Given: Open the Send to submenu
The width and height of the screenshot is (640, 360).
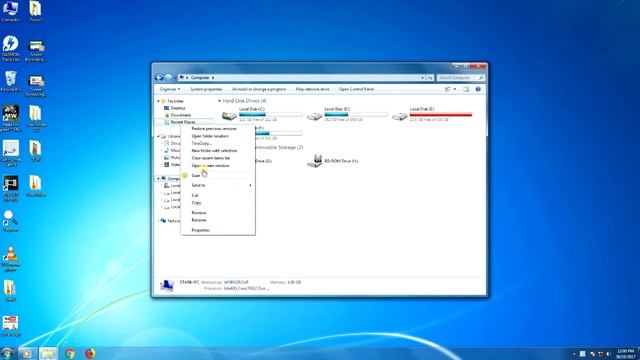Looking at the screenshot, I should (x=218, y=185).
